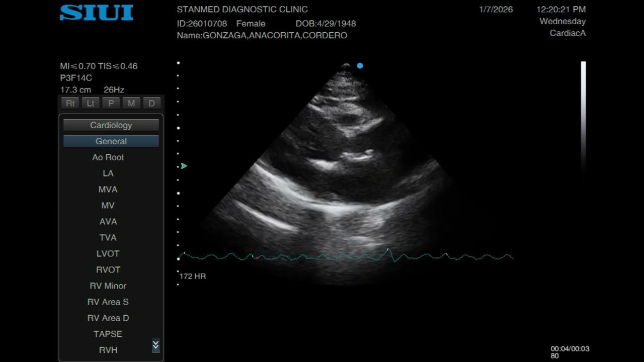Click the SIUI logo
Image resolution: width=644 pixels, height=362 pixels.
coord(97,13)
